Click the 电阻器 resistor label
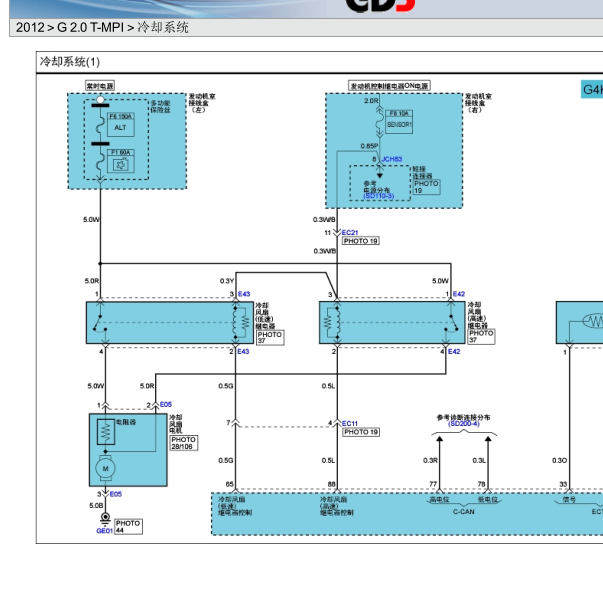Image resolution: width=603 pixels, height=606 pixels. pyautogui.click(x=126, y=422)
